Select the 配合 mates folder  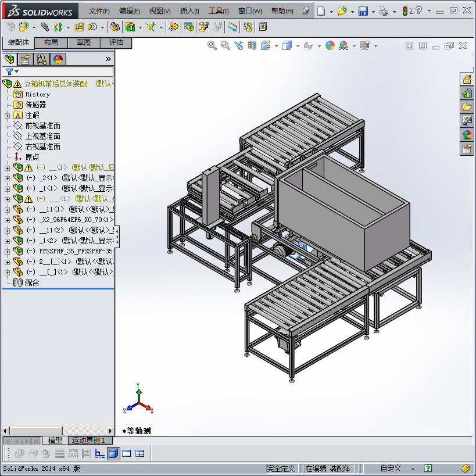coord(26,283)
